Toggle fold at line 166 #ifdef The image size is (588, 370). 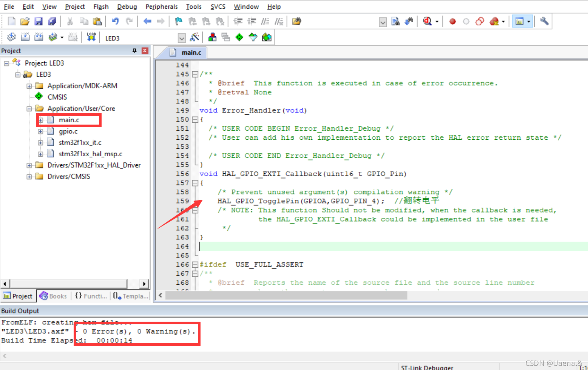pos(195,265)
